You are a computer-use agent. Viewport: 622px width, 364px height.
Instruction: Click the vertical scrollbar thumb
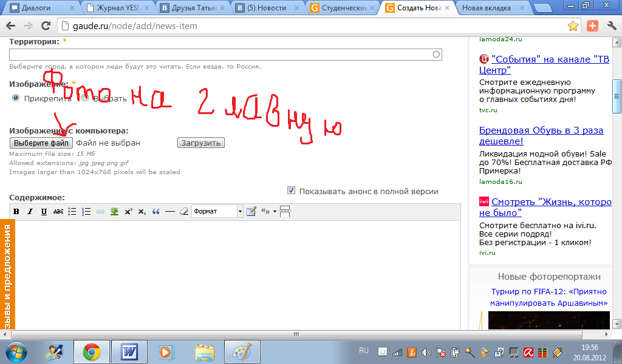click(x=617, y=96)
